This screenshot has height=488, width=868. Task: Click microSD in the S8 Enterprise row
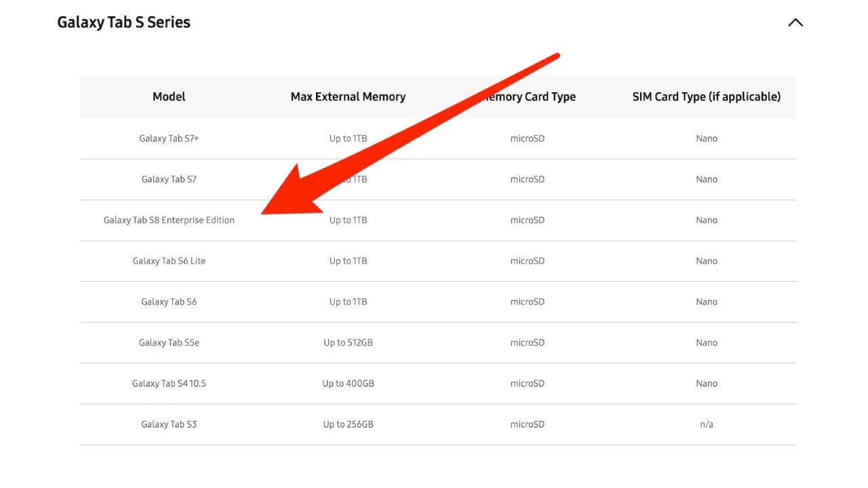pyautogui.click(x=528, y=220)
